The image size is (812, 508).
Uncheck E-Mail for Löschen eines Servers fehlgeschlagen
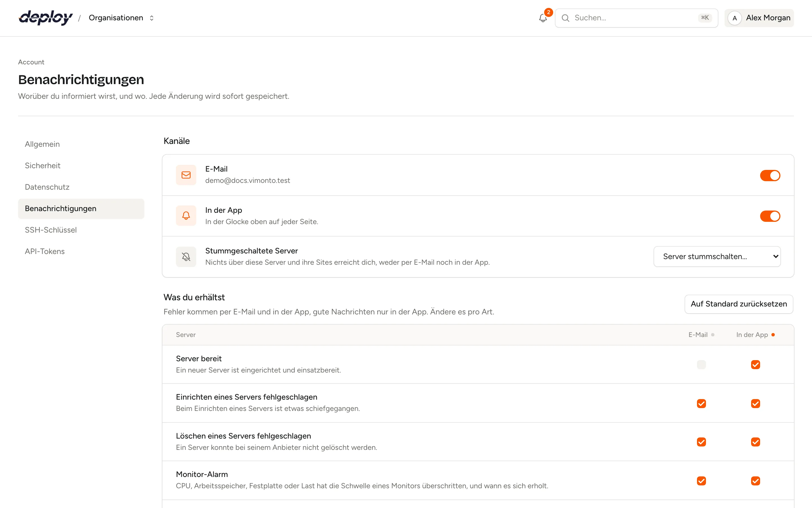(701, 442)
